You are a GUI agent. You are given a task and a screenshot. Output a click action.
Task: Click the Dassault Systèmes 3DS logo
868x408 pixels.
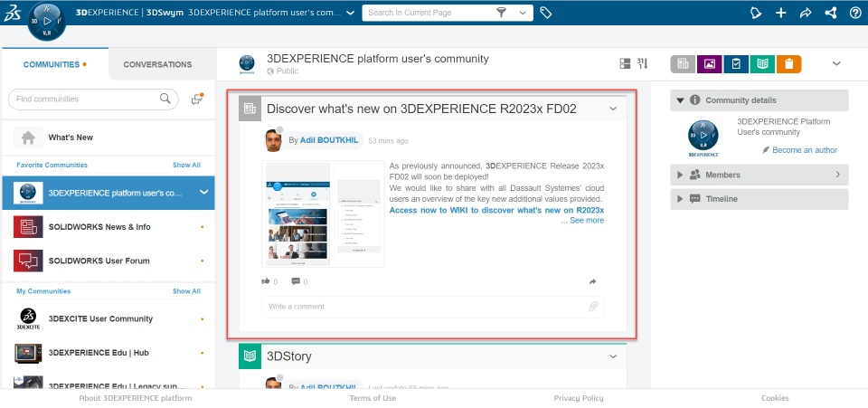click(12, 14)
